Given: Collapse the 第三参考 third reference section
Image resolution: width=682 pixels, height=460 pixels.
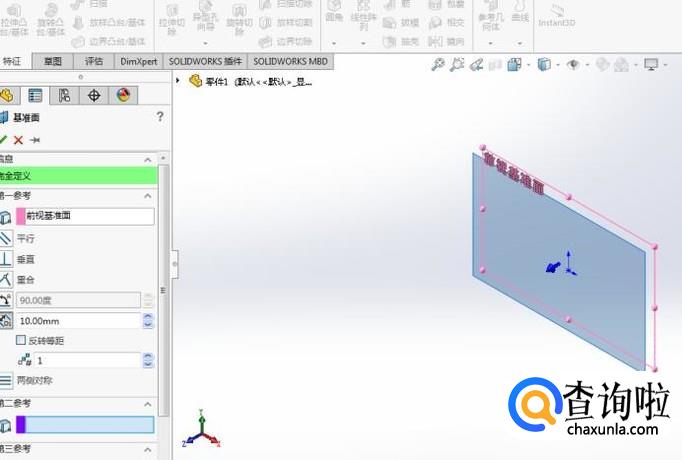Looking at the screenshot, I should tap(148, 449).
